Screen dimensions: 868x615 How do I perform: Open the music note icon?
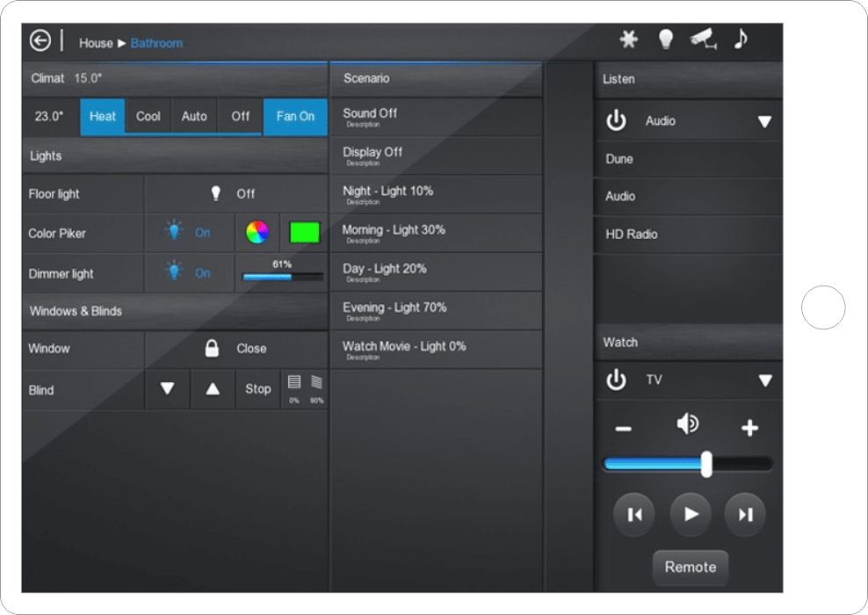pos(741,40)
